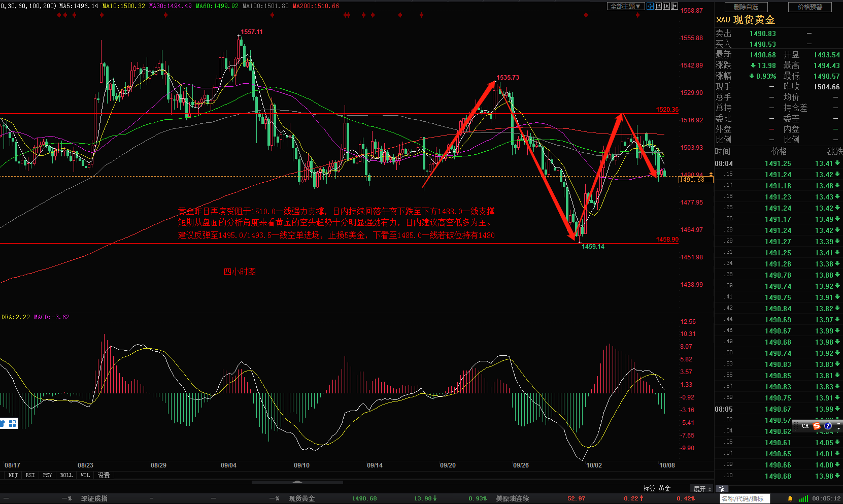Click the 09/20 date on time axis
843x504 pixels.
coord(448,465)
